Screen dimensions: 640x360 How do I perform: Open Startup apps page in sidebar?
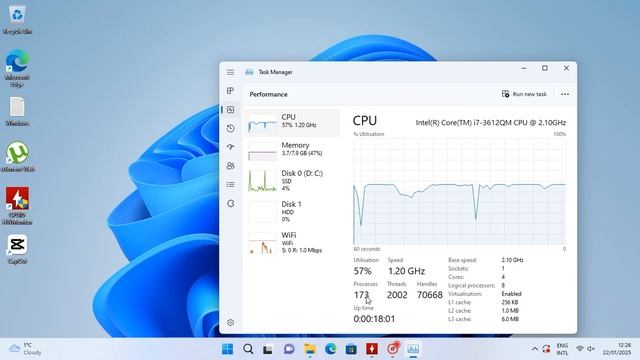tap(231, 147)
